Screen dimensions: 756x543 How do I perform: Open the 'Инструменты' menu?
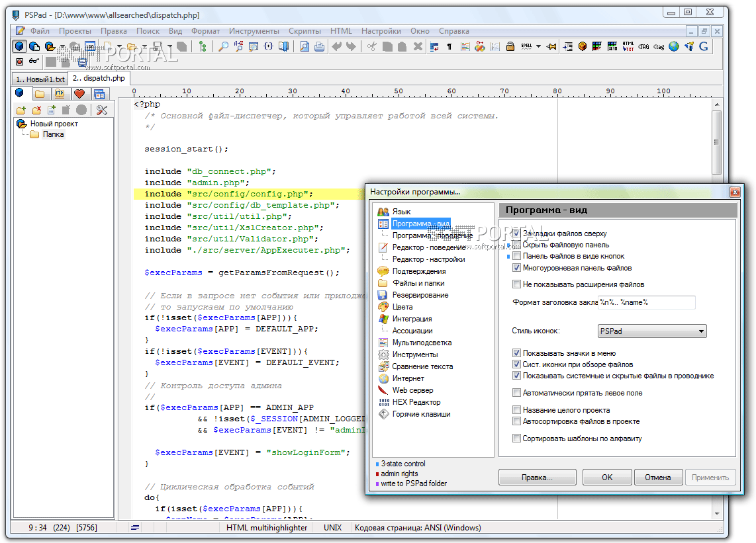254,30
